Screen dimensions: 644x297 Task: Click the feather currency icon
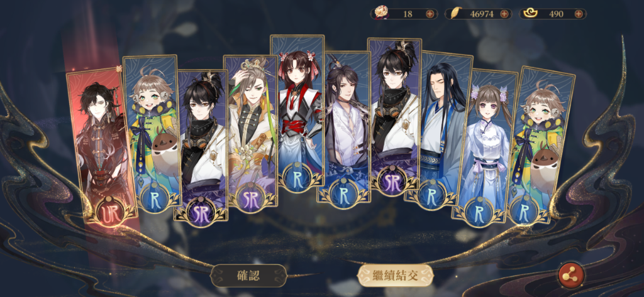pyautogui.click(x=454, y=14)
